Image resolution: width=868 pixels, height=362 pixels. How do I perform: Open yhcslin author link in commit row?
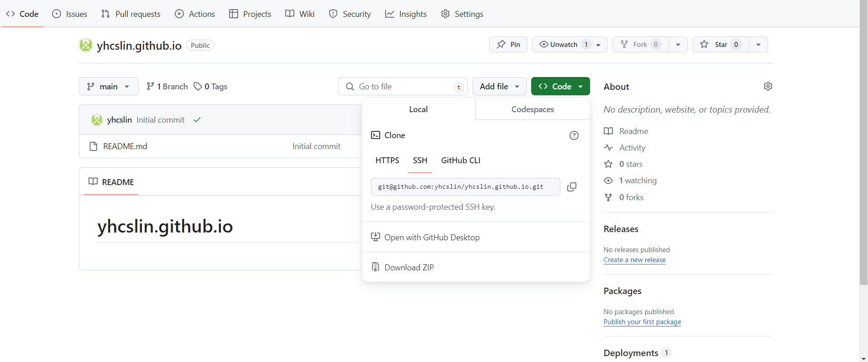120,120
